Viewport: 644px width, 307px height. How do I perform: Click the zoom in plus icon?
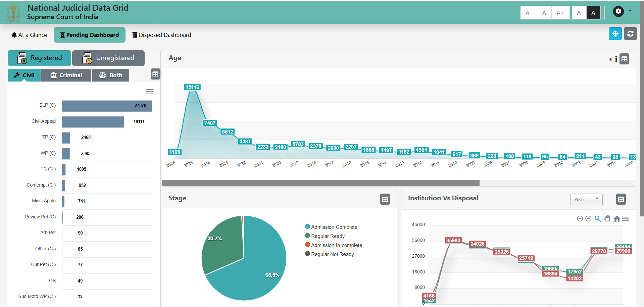click(x=580, y=219)
